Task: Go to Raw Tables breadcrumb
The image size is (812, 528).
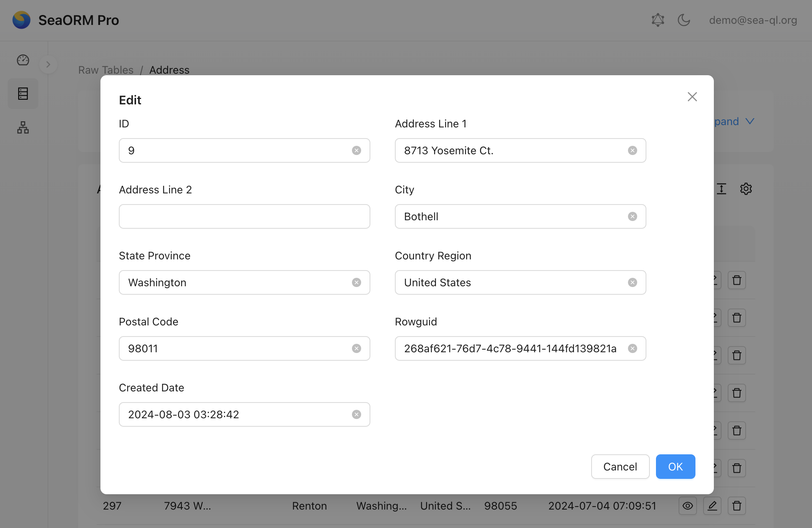Action: [106, 70]
